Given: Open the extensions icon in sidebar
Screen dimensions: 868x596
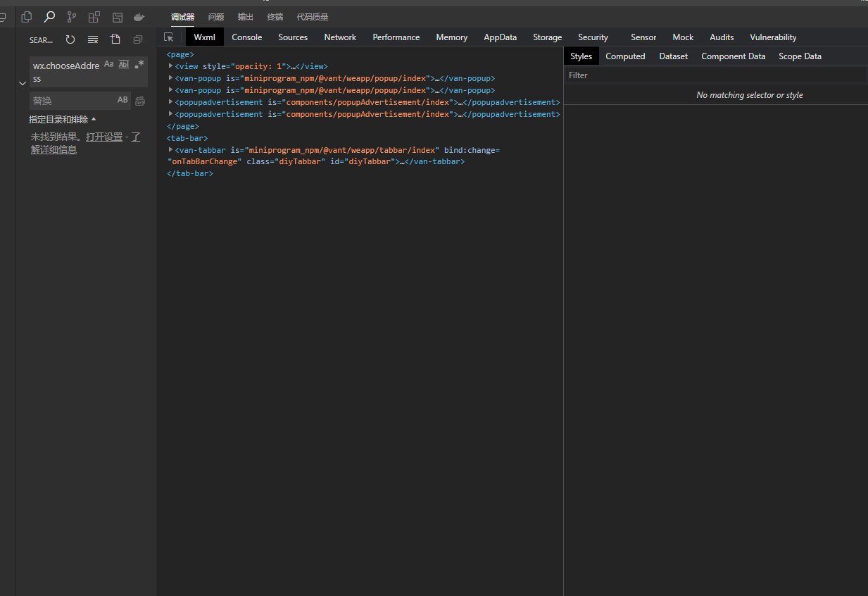Looking at the screenshot, I should click(94, 17).
